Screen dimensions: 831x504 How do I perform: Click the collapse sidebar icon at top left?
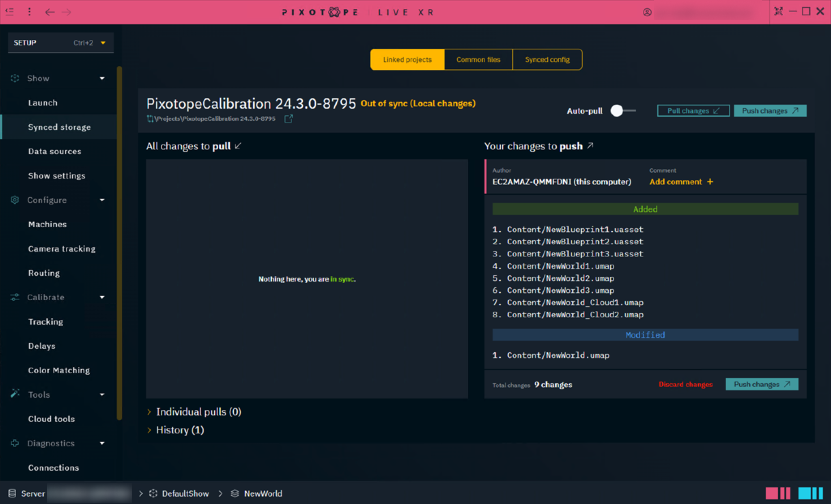click(x=10, y=12)
